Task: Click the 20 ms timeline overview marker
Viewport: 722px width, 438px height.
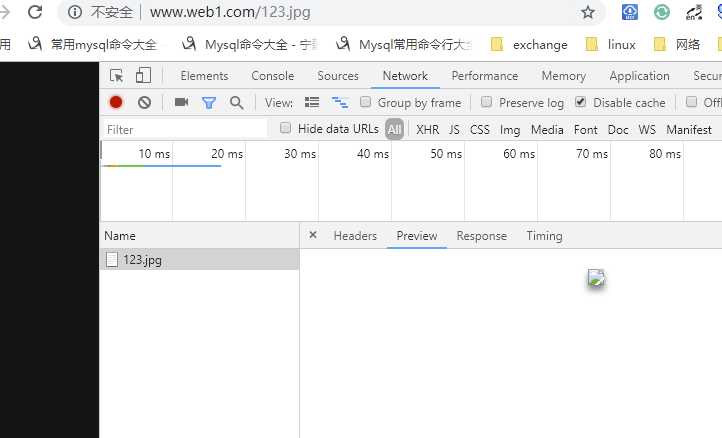Action: 227,153
